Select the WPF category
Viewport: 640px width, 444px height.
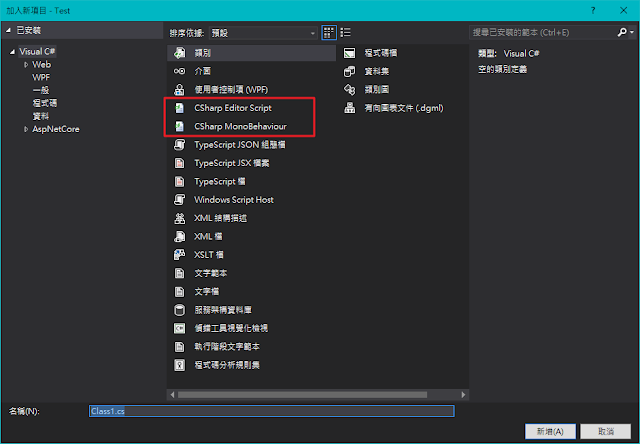[41, 78]
